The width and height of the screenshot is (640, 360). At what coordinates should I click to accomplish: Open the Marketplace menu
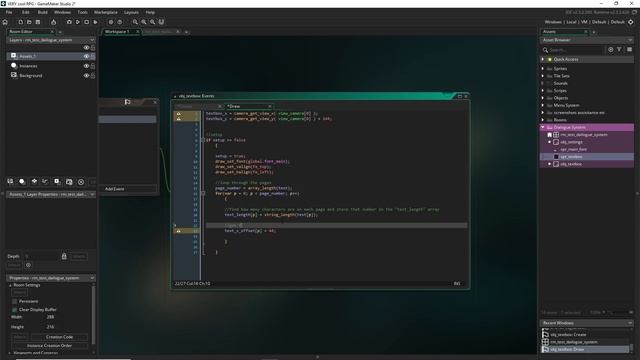[106, 12]
